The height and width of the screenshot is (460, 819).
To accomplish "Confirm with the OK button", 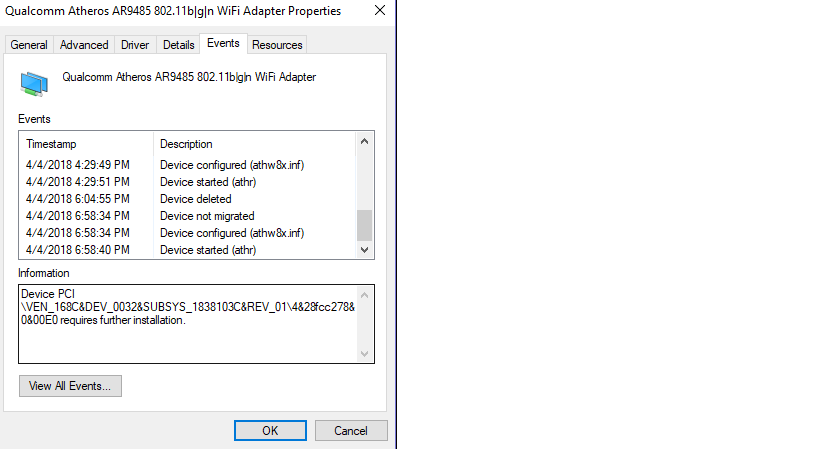I will 270,431.
